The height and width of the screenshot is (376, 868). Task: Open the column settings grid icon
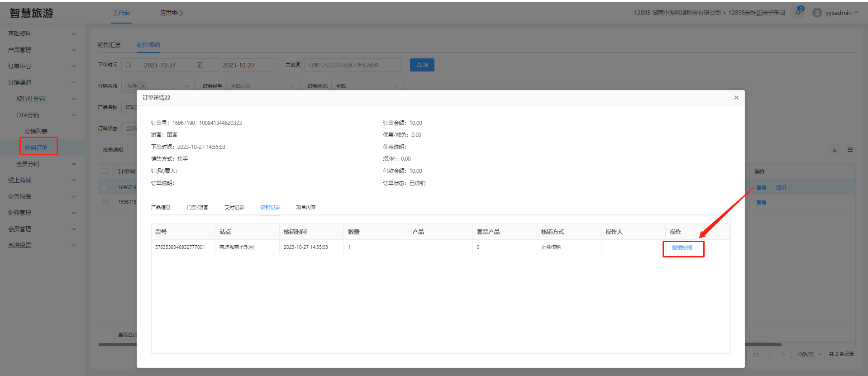coord(850,150)
